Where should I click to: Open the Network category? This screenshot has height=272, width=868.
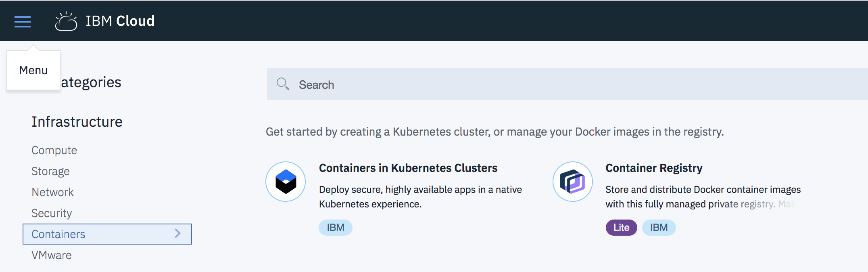click(x=53, y=192)
